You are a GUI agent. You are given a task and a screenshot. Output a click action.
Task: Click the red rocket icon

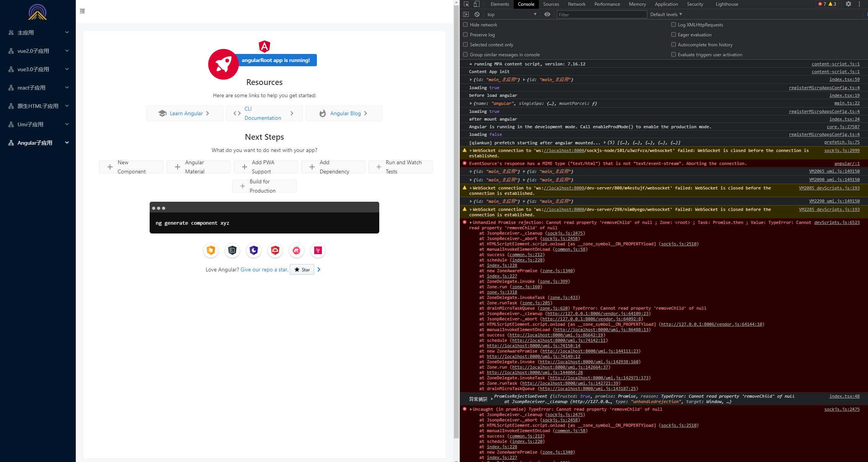pos(224,64)
